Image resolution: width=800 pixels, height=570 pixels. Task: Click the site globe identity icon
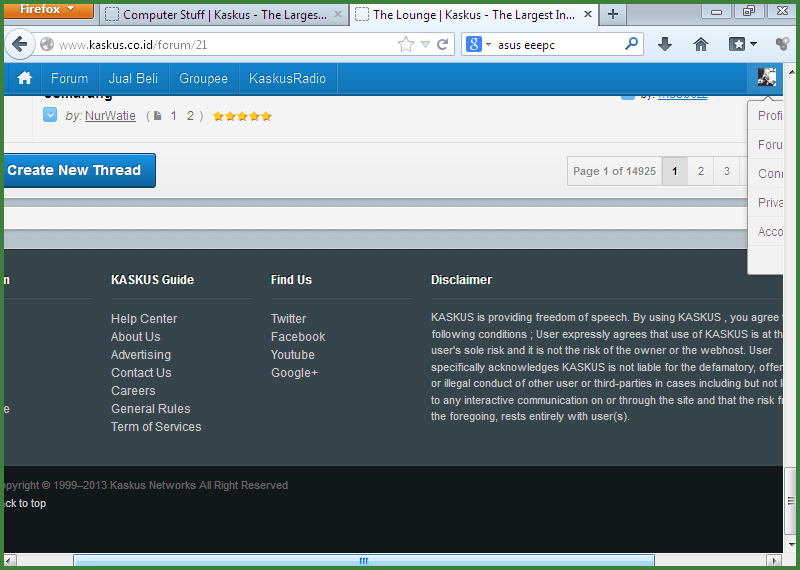[x=47, y=44]
